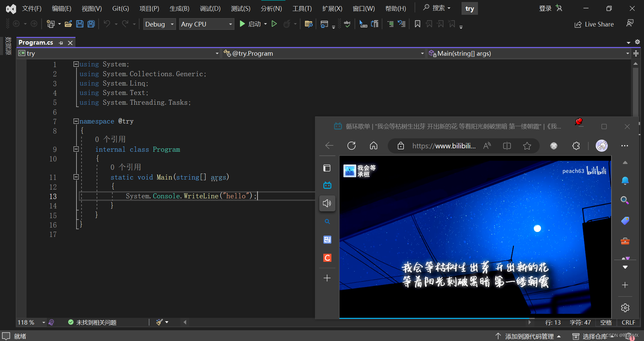Select the Program.cs tab
644x341 pixels.
click(x=36, y=43)
